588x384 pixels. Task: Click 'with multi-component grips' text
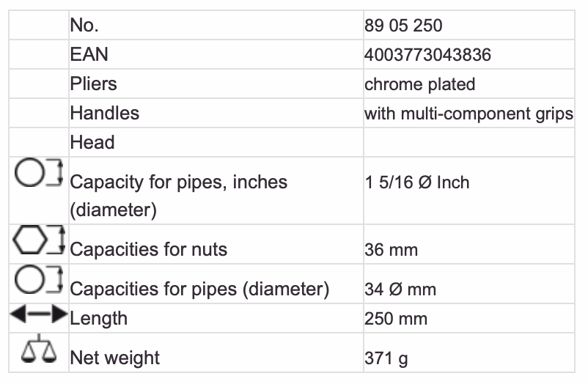pyautogui.click(x=468, y=114)
